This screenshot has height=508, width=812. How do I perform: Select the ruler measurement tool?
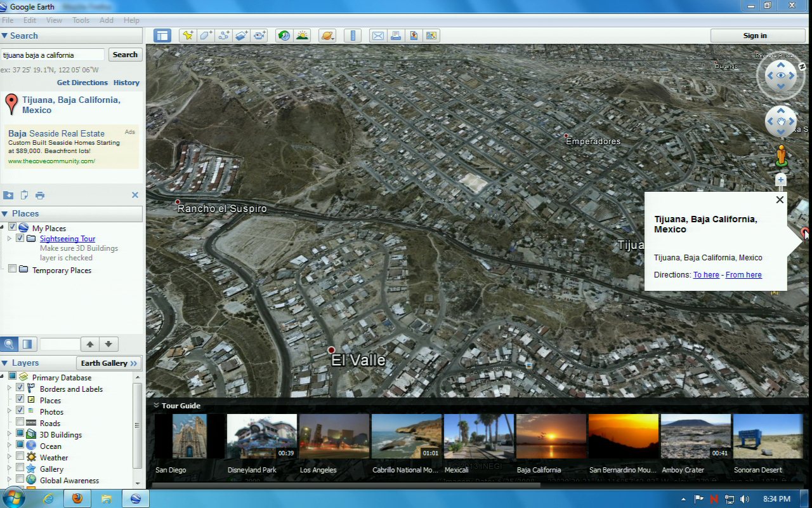354,36
